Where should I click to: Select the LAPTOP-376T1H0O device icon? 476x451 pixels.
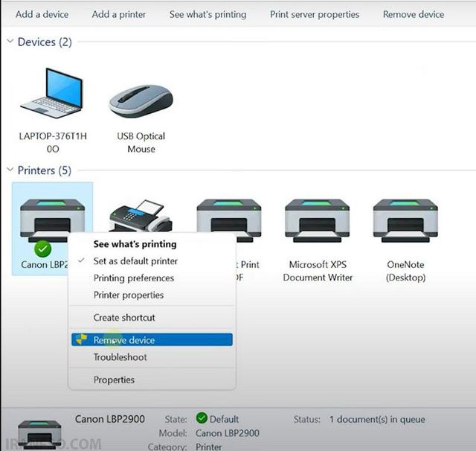point(52,93)
